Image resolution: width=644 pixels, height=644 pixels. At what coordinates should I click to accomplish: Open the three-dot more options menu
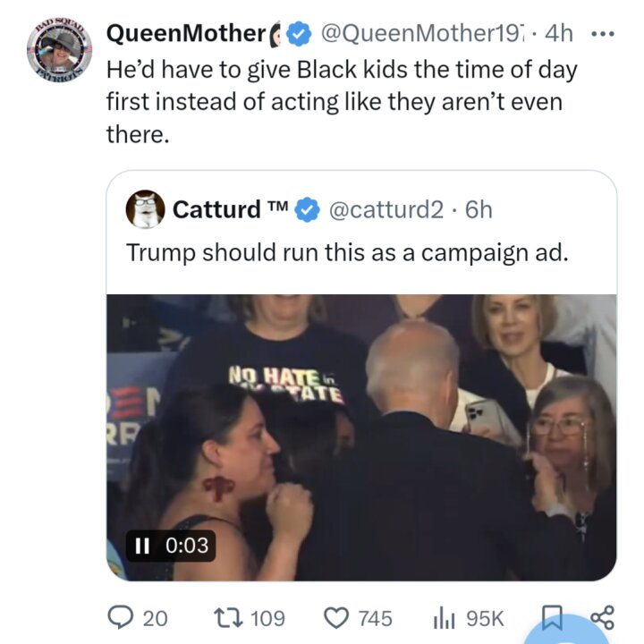603,34
